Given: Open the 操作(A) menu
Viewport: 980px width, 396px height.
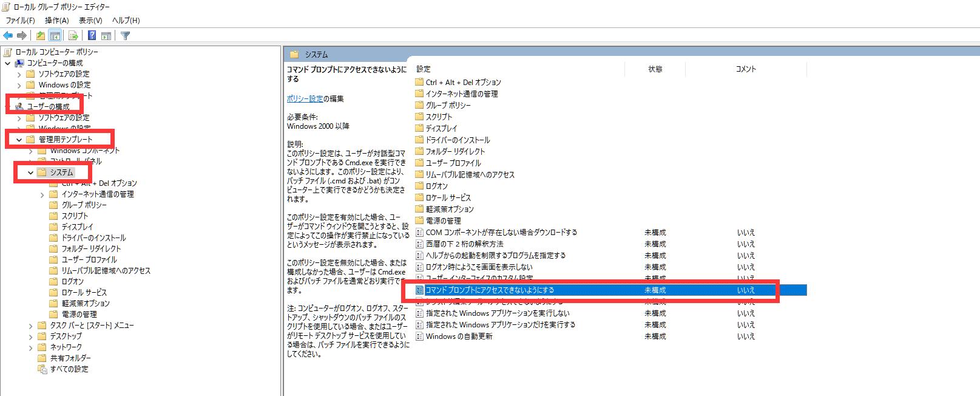Looking at the screenshot, I should click(56, 21).
